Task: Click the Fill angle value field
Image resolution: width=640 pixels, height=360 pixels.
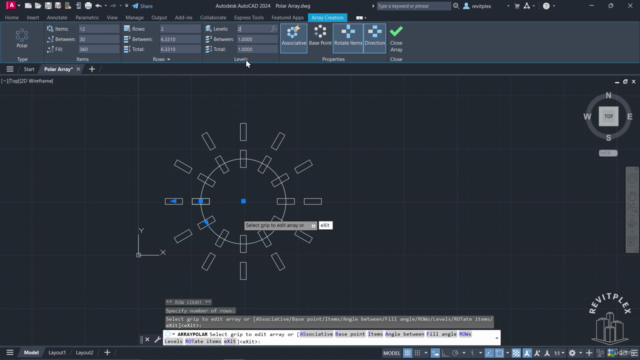Action: pyautogui.click(x=99, y=49)
